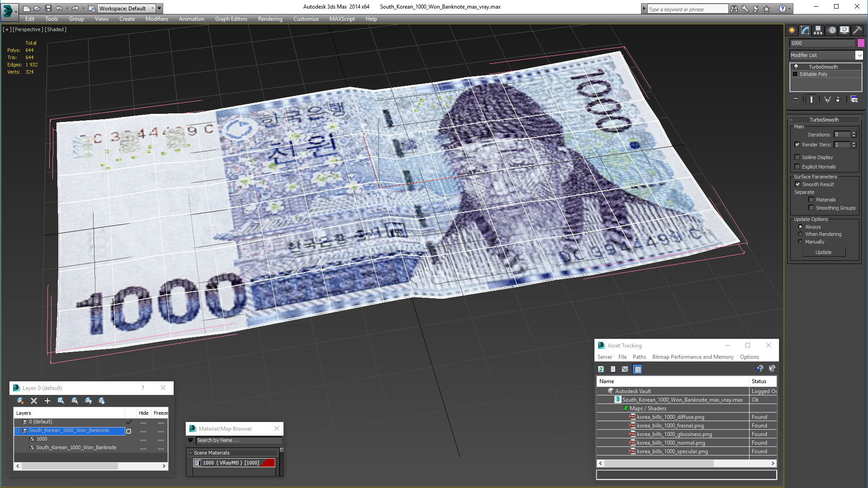Click the Pin Stack icon

(796, 99)
